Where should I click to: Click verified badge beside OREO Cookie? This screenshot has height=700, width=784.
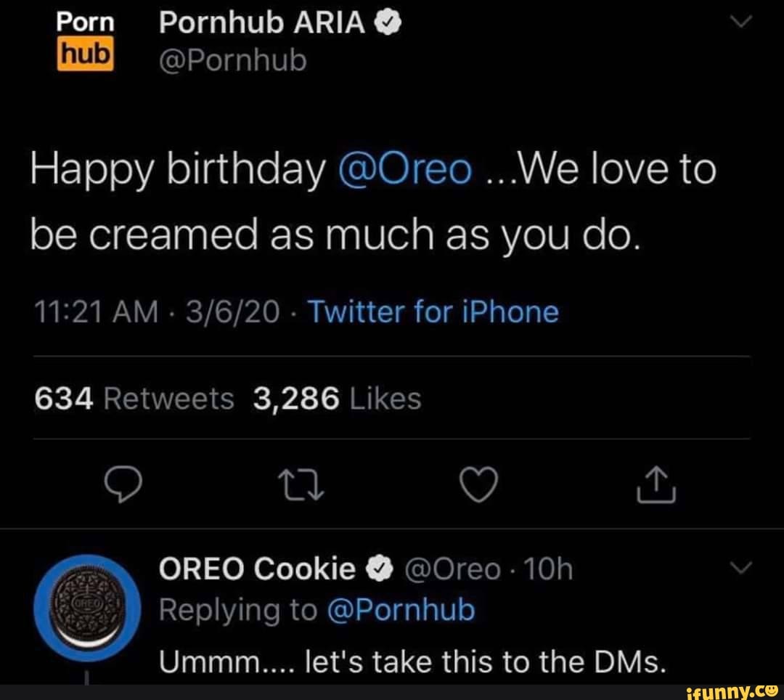[375, 570]
